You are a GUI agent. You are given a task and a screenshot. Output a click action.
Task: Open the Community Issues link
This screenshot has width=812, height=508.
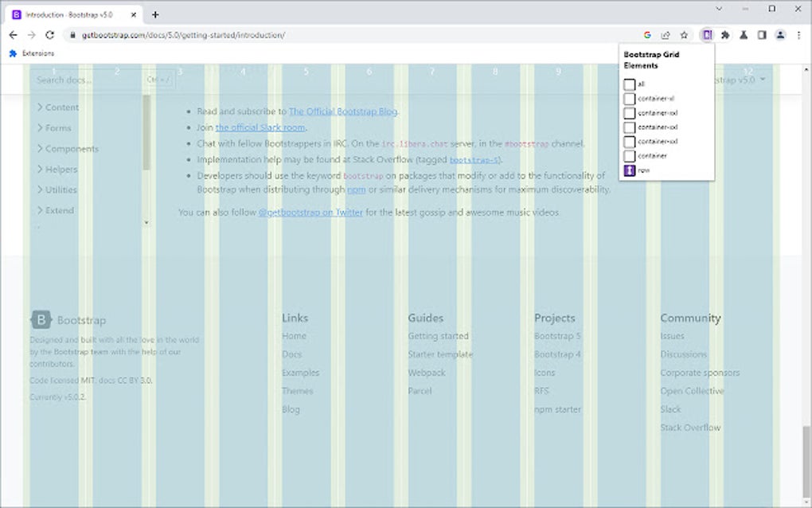point(672,336)
